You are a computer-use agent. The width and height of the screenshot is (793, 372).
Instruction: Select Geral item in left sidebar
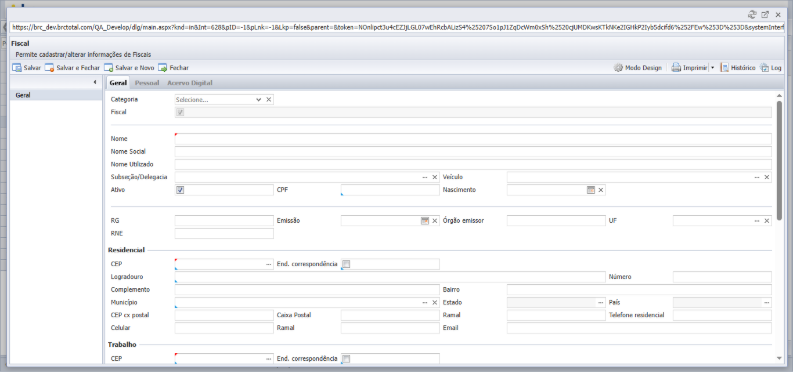pyautogui.click(x=56, y=95)
